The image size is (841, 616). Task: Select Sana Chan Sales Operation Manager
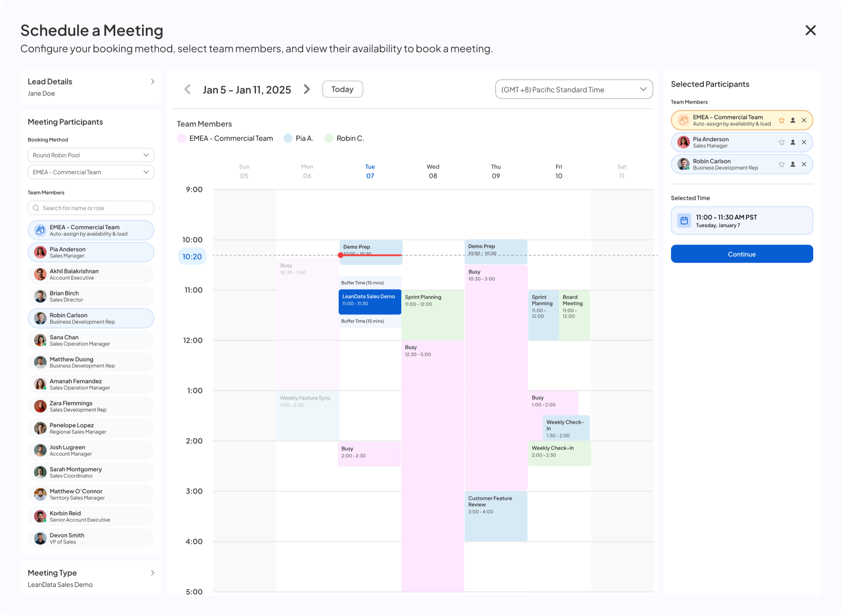91,340
